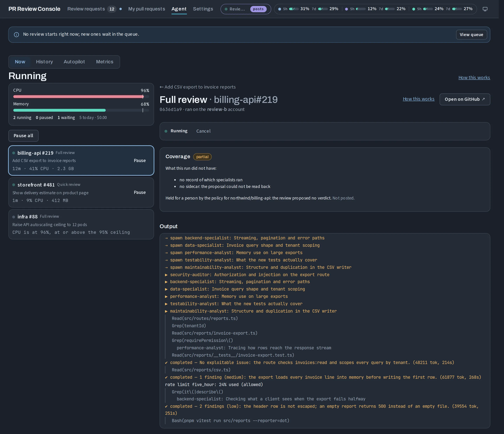Click the back arrow before Add CSV export
The image size is (504, 434).
pos(162,87)
